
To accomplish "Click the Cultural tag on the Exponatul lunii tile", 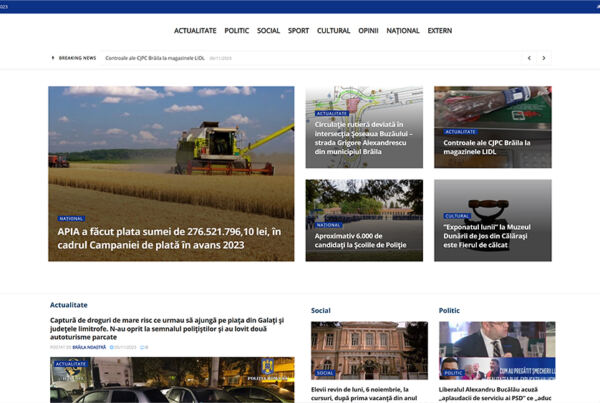I will (x=457, y=216).
